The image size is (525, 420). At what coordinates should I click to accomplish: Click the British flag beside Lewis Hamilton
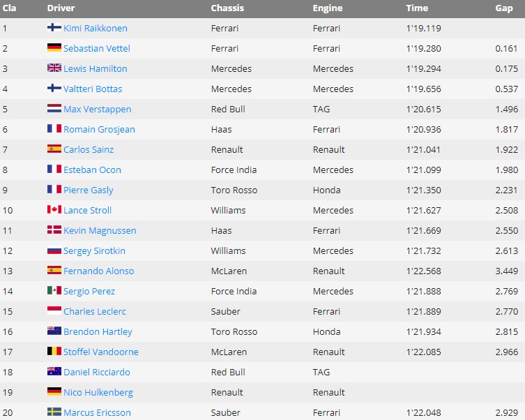(54, 68)
